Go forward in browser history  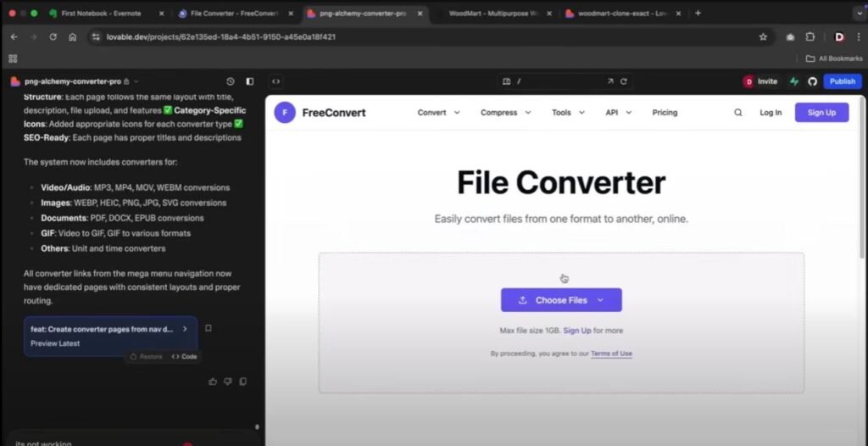click(33, 37)
